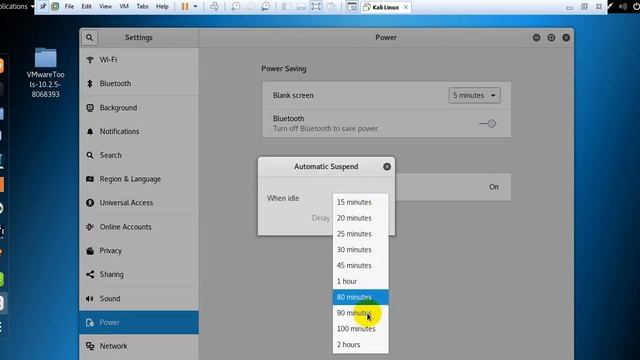Choose 100 minutes from the delay list
This screenshot has width=640, height=360.
(360, 329)
